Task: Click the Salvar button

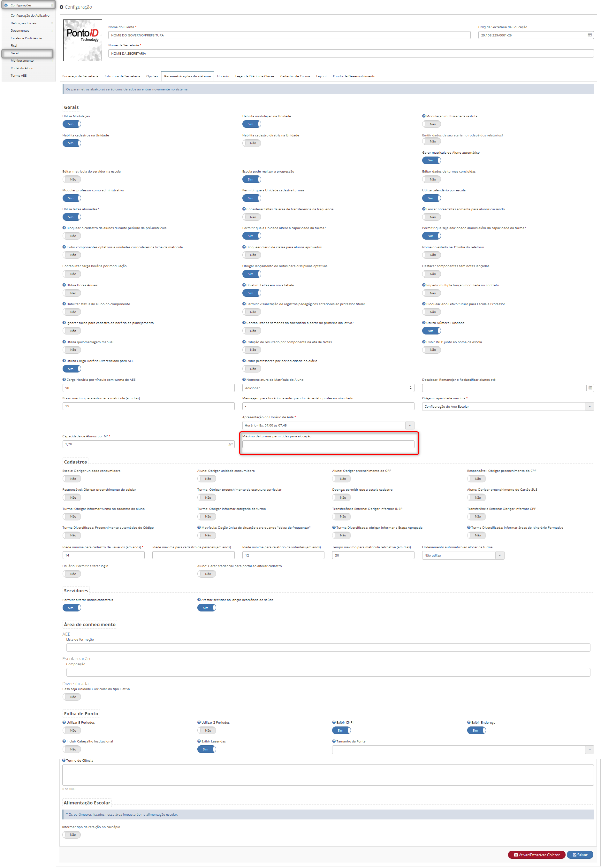Action: click(580, 855)
